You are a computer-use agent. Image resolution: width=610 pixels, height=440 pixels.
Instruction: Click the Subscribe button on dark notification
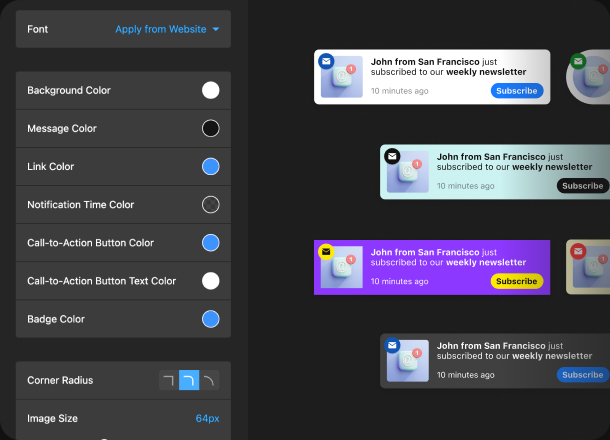pos(582,375)
